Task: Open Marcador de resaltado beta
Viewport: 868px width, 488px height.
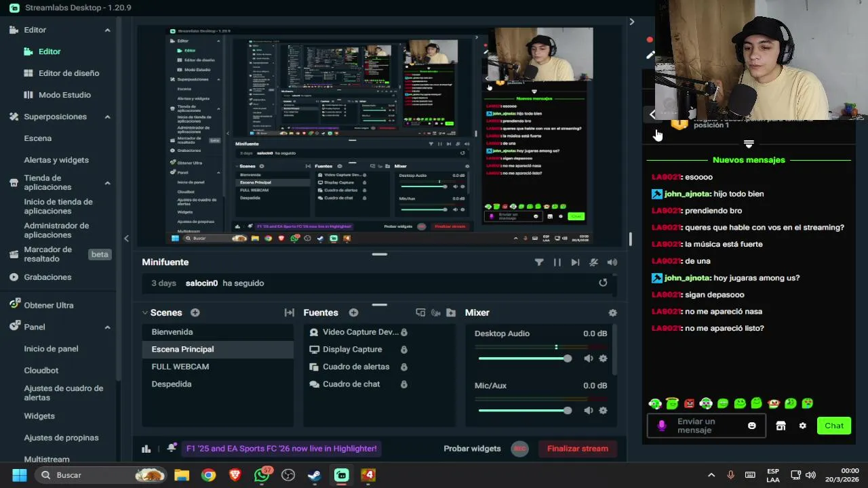Action: click(47, 254)
